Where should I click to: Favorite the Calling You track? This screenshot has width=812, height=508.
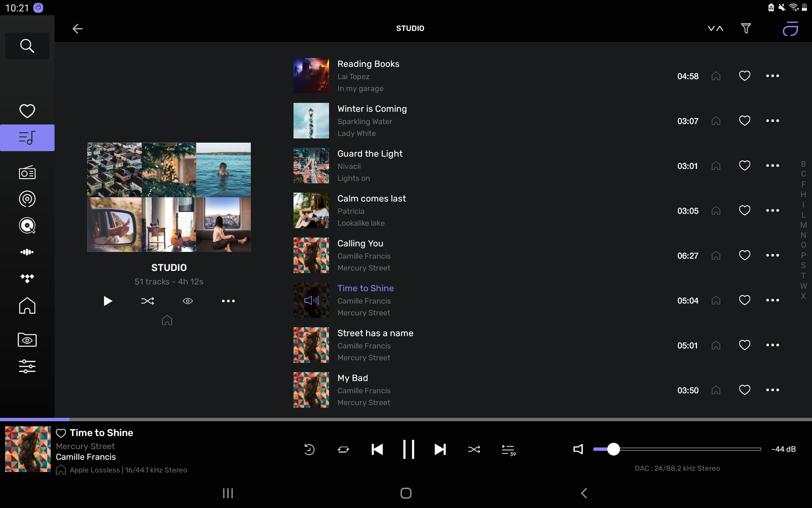[x=745, y=255]
